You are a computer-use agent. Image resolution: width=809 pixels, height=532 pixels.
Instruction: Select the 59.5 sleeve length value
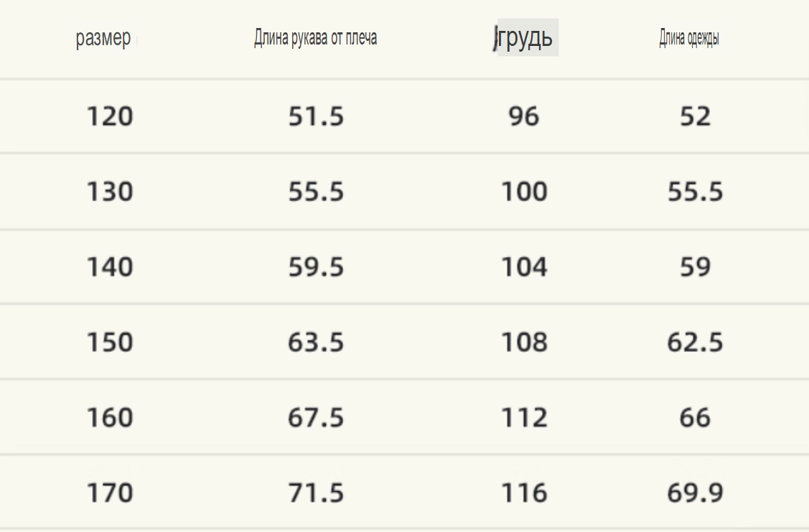click(x=316, y=267)
